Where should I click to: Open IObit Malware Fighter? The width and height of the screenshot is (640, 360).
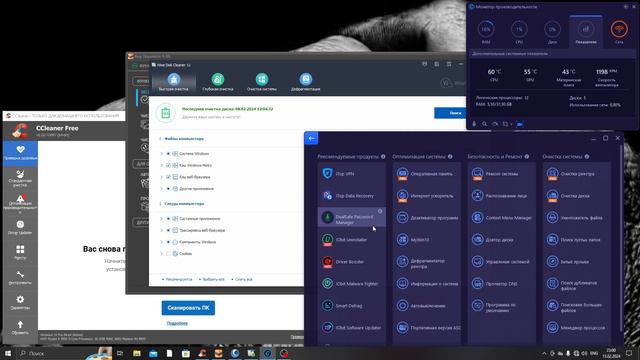pyautogui.click(x=351, y=284)
